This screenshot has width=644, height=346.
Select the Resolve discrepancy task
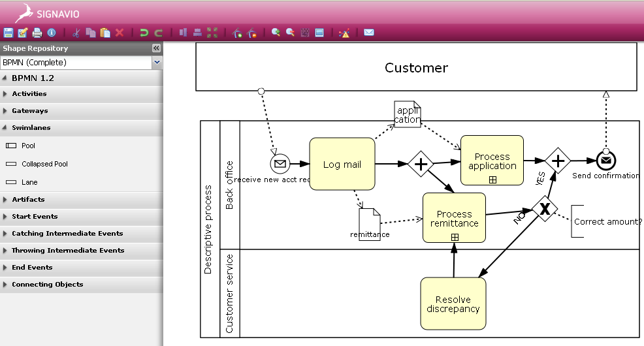453,304
